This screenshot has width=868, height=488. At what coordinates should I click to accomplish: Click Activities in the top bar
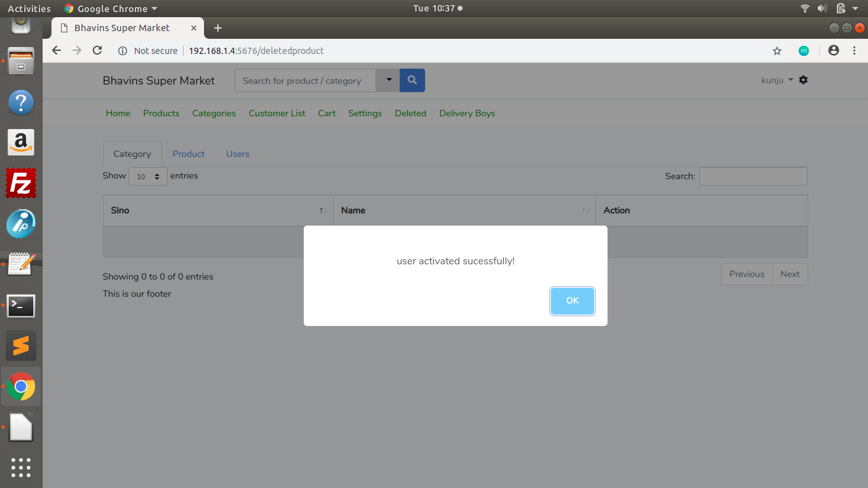(29, 8)
